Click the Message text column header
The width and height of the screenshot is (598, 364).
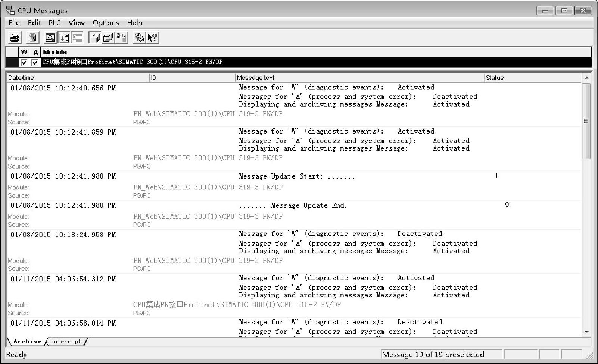pos(359,78)
